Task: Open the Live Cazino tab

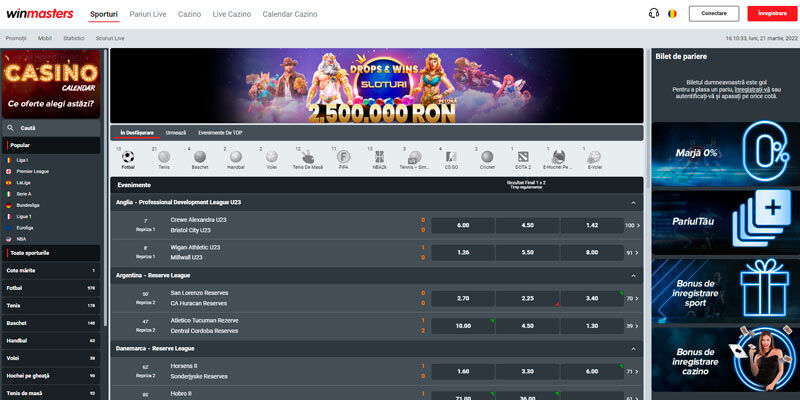Action: pos(232,14)
